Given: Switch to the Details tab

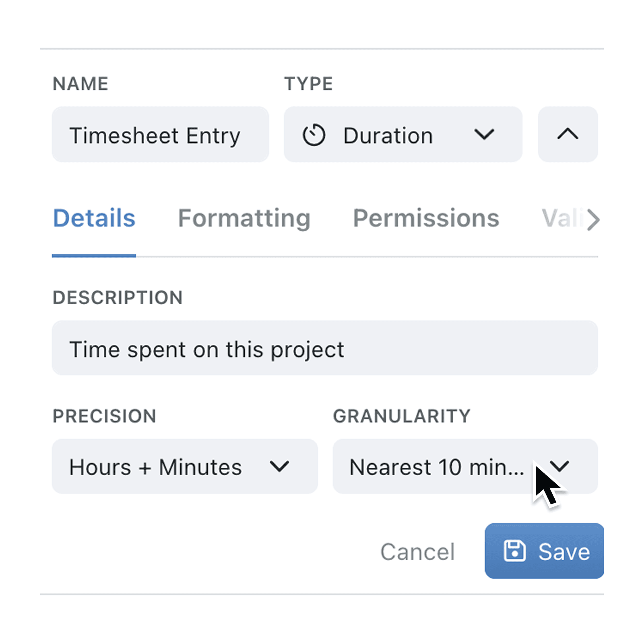Looking at the screenshot, I should click(94, 218).
